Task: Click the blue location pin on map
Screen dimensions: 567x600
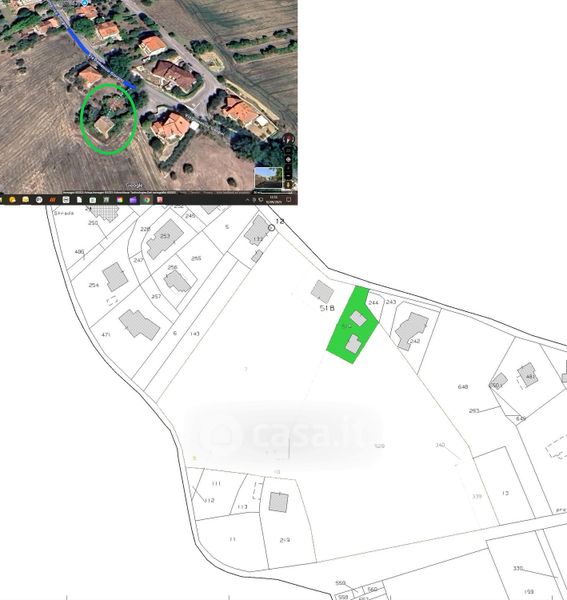Action: click(85, 2)
